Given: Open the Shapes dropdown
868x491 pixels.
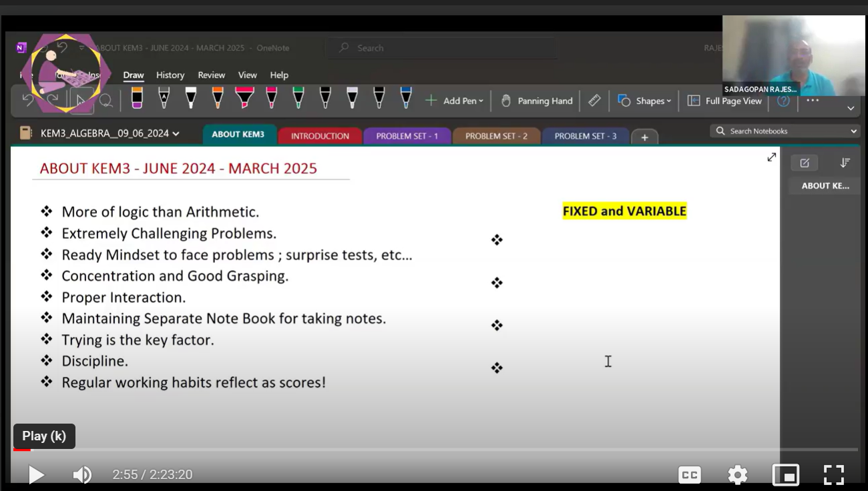Looking at the screenshot, I should pos(644,101).
